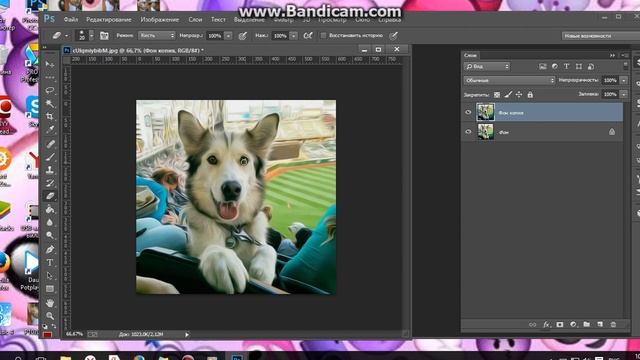Image resolution: width=640 pixels, height=360 pixels.
Task: Open Непрозр. opacity slider arrow
Action: (228, 36)
